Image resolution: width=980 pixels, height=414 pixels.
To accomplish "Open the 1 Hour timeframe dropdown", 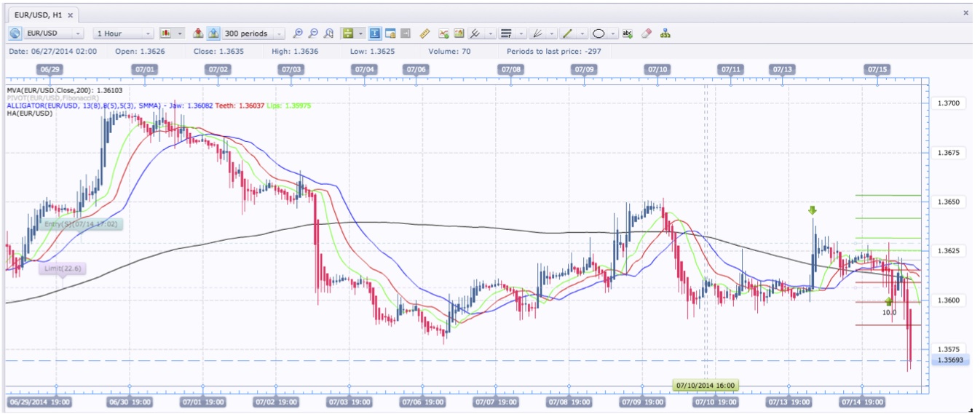I will click(124, 33).
